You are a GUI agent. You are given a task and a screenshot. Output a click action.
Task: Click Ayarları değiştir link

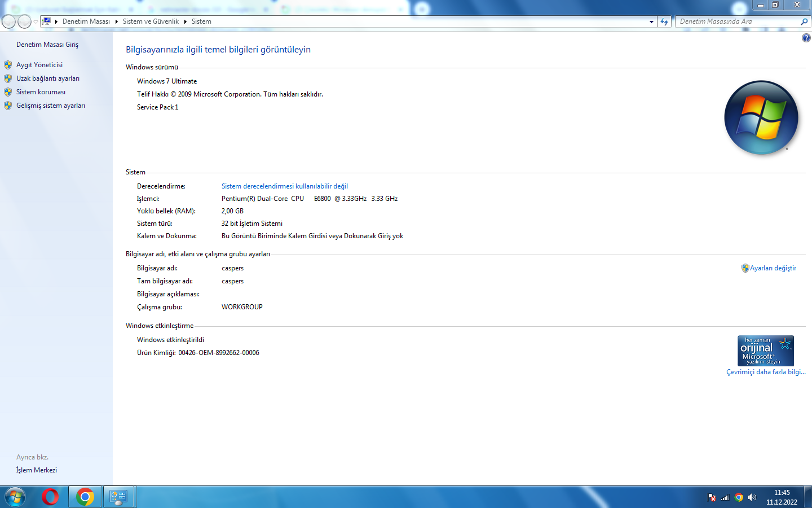[x=773, y=268]
